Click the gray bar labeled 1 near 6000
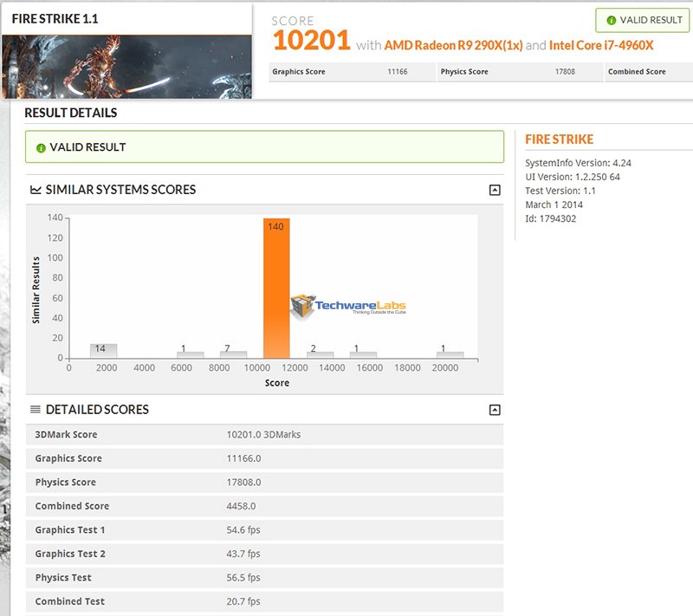This screenshot has width=693, height=616. 191,355
